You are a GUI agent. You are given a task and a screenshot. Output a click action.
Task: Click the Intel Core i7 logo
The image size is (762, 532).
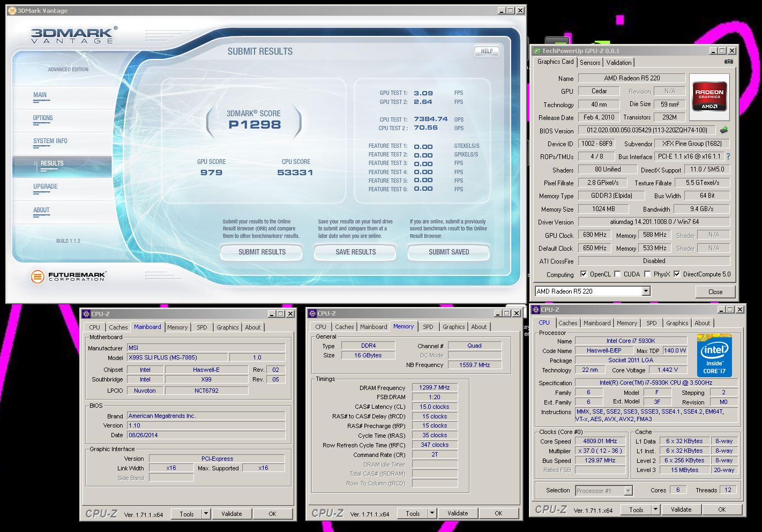click(714, 355)
